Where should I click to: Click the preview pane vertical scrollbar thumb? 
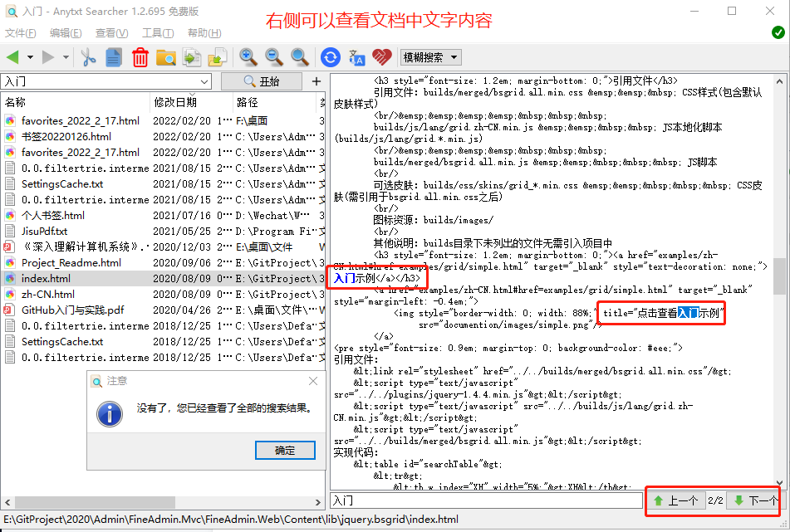pyautogui.click(x=779, y=276)
